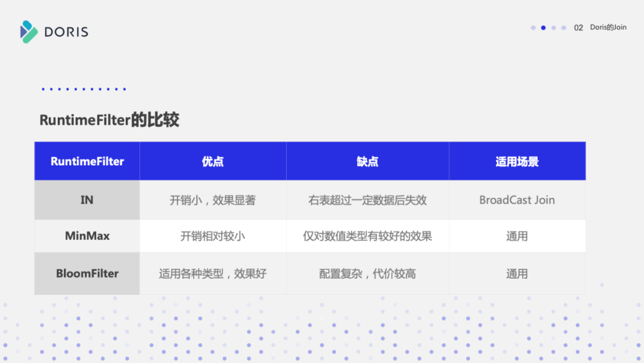This screenshot has width=644, height=363.
Task: Click the 'Doris的Join' section label
Action: coord(608,27)
